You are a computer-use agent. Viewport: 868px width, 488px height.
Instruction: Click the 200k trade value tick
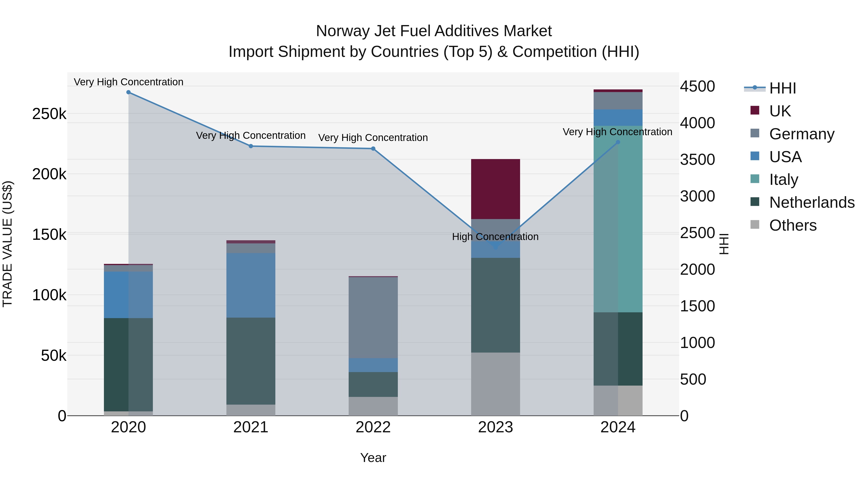49,174
